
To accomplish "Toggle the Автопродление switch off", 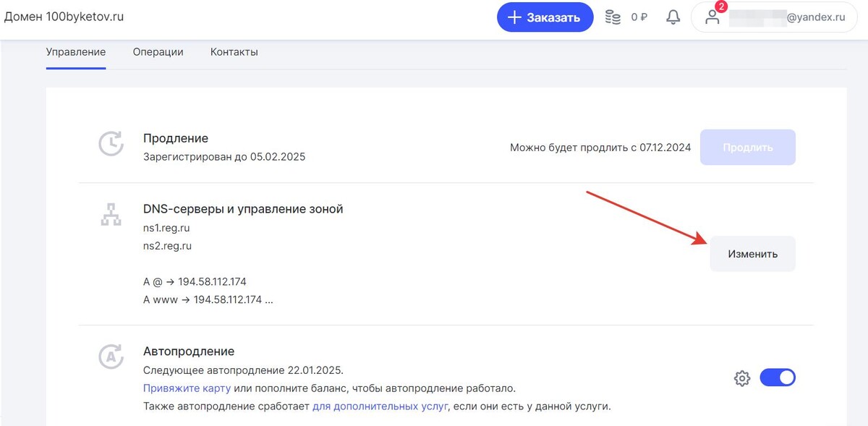I will (778, 378).
